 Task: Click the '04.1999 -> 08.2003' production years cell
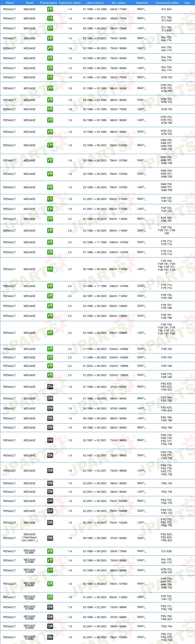click(95, 617)
